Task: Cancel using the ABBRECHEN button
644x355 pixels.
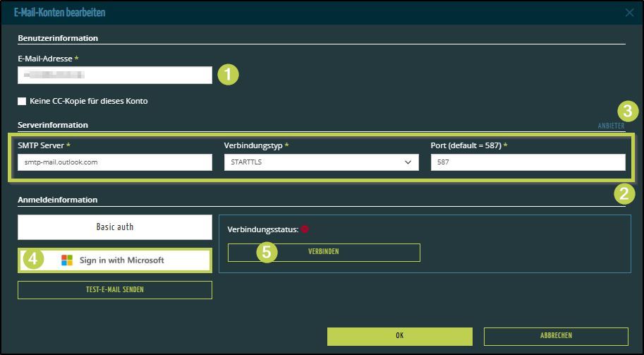Action: (556, 336)
